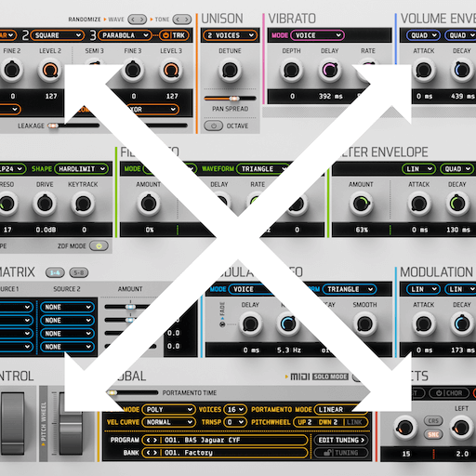Open the PARABOLA waveform dropdown for oscillator 3

[x=125, y=35]
